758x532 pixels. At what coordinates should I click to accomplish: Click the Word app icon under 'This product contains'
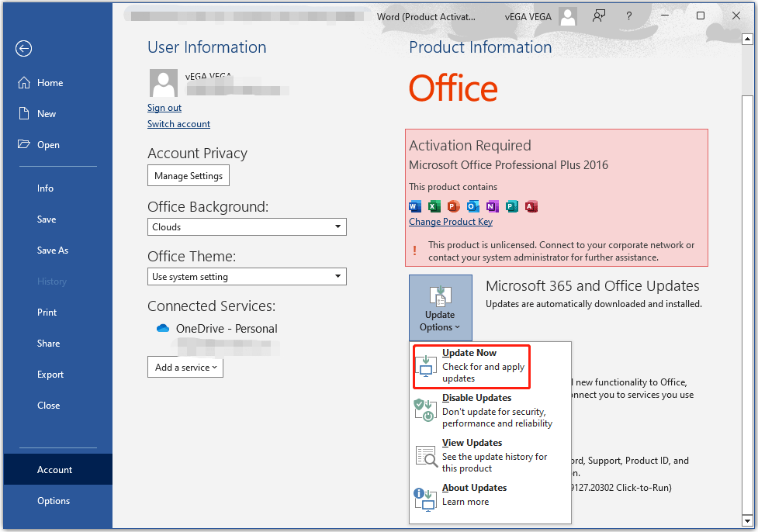(415, 206)
